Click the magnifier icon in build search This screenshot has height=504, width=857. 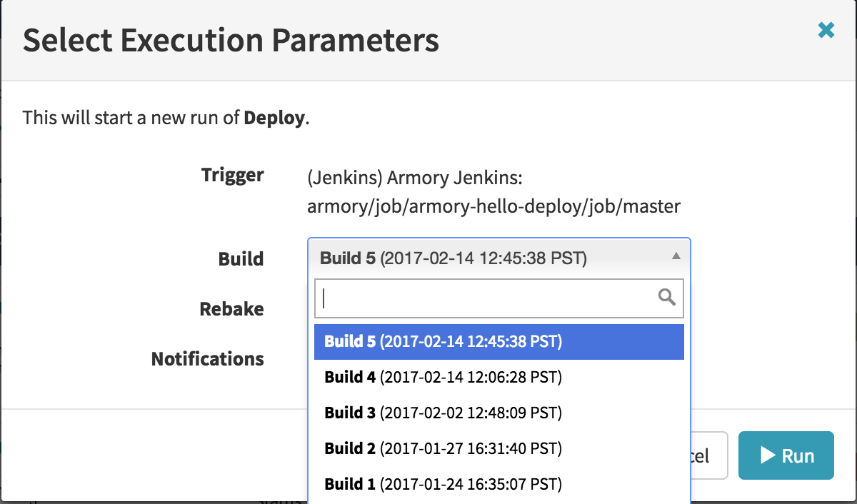[667, 298]
